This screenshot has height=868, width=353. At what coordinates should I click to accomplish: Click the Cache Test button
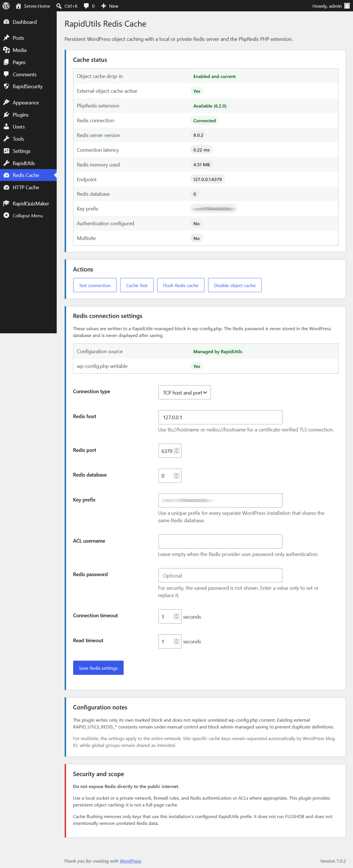(137, 285)
